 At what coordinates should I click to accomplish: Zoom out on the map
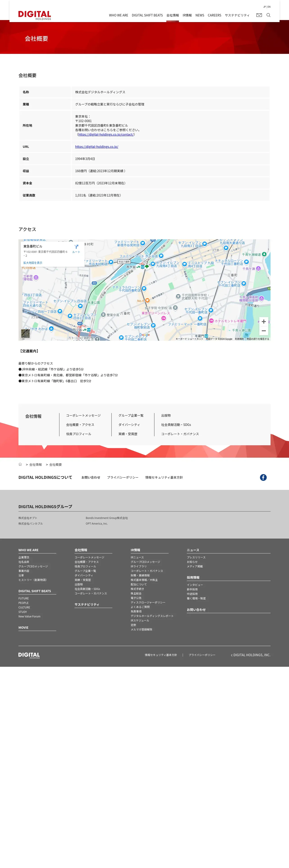coord(264,331)
